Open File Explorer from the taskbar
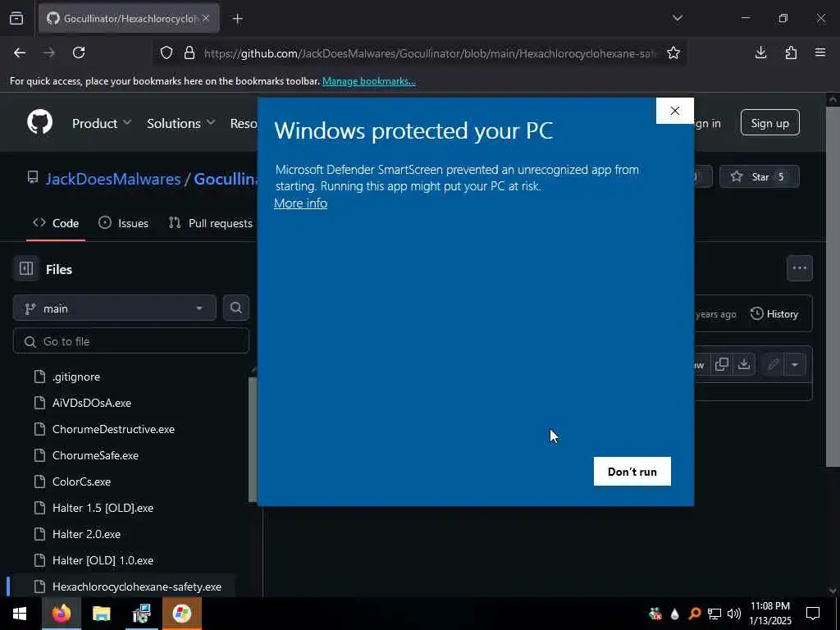The image size is (840, 630). tap(101, 614)
